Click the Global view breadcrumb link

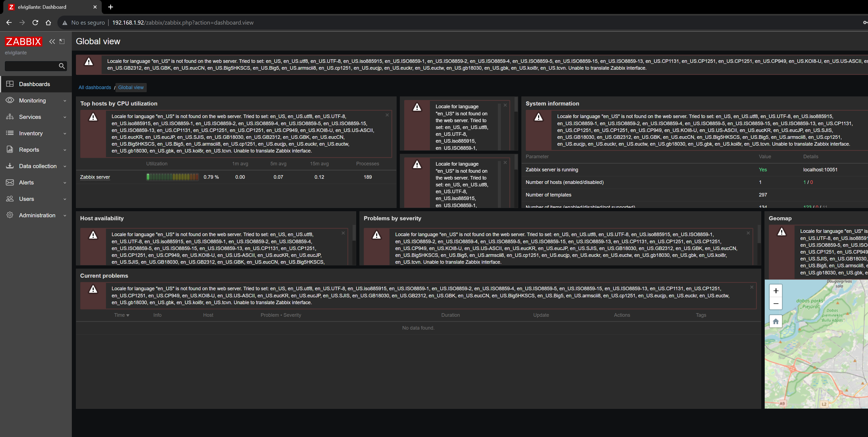coord(131,87)
